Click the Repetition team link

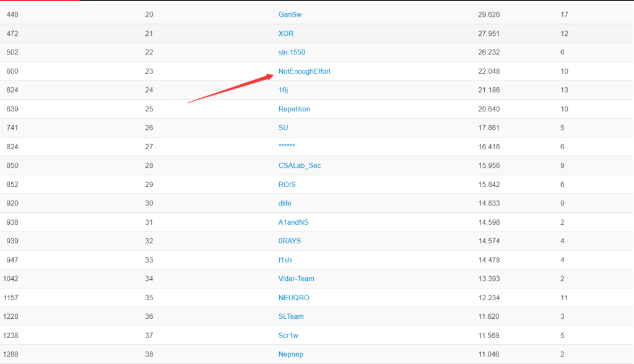294,109
